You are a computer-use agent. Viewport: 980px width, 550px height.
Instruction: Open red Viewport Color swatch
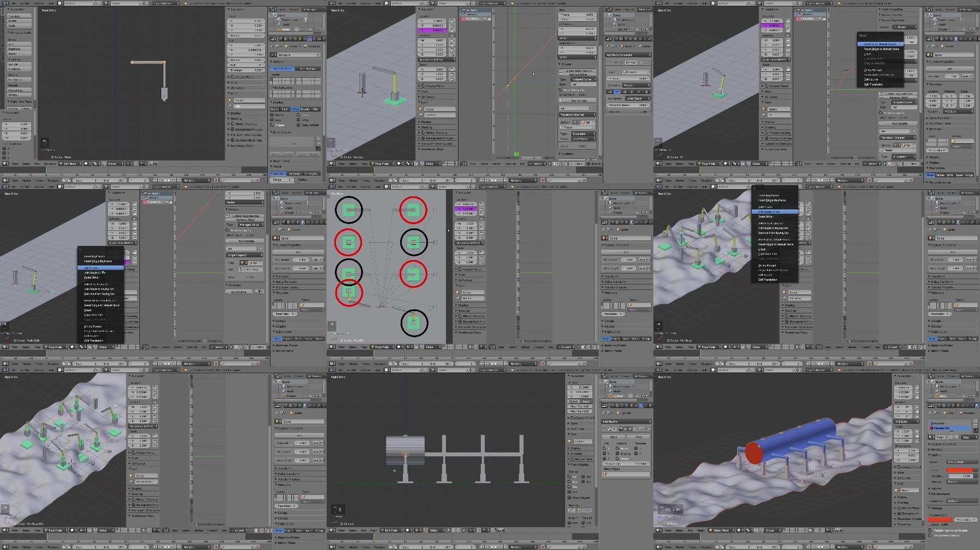tap(940, 520)
